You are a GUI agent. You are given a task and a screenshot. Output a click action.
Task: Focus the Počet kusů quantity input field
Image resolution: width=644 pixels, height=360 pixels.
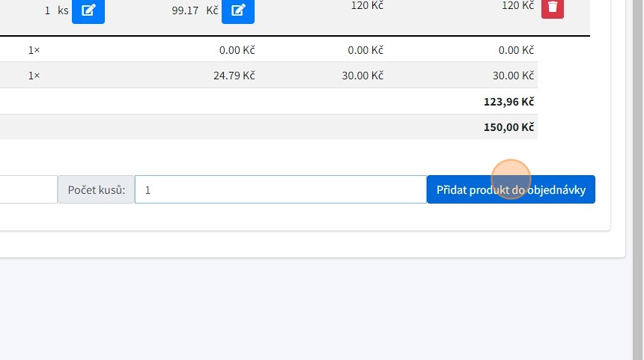coord(280,190)
